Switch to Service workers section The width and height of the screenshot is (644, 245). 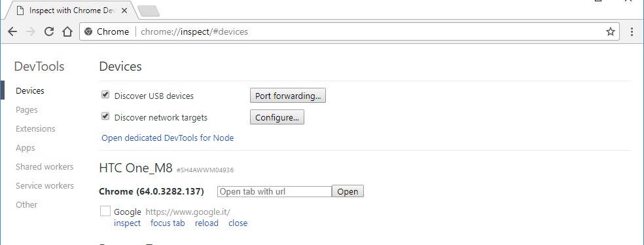click(45, 186)
